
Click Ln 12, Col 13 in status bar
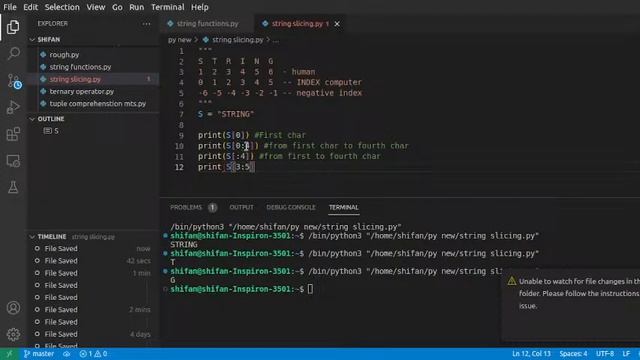click(531, 354)
